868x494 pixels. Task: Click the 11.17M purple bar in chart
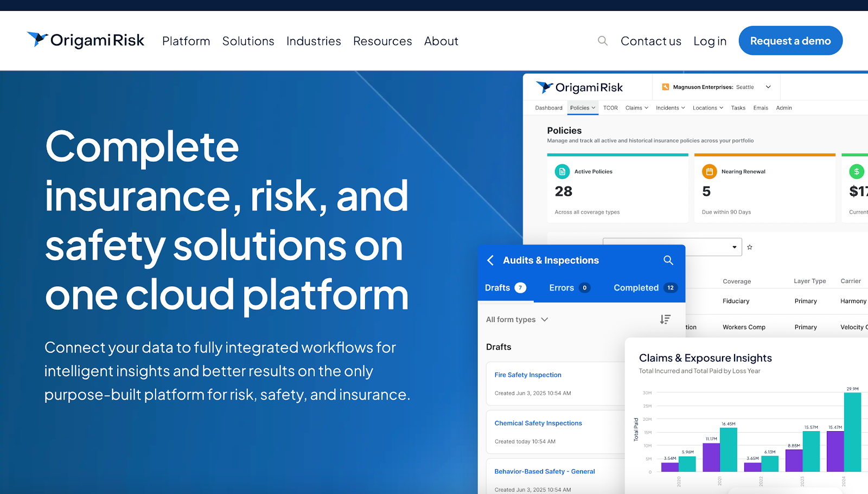711,457
